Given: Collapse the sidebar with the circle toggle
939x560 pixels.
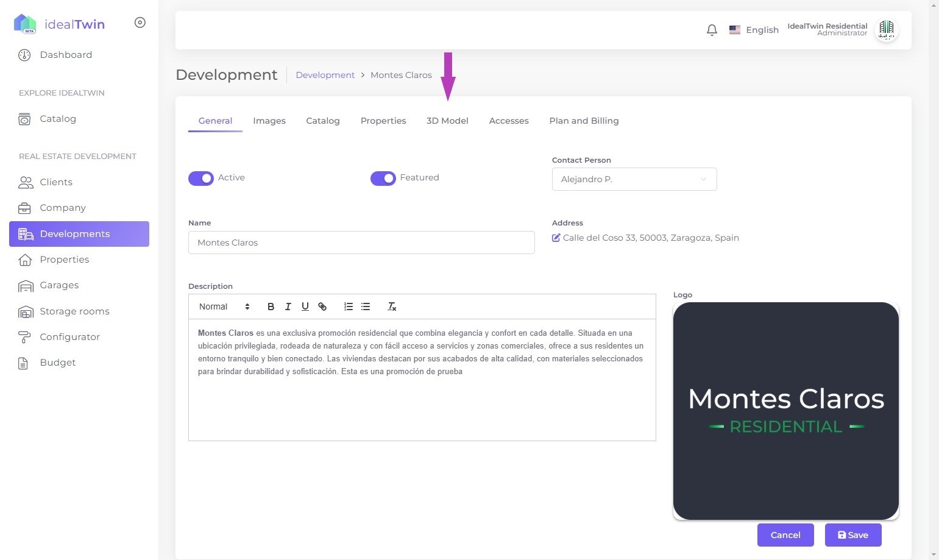Looking at the screenshot, I should [x=140, y=23].
